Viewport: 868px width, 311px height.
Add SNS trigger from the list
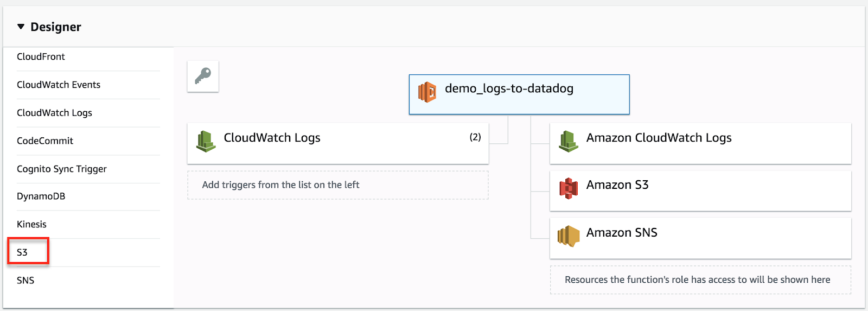25,281
